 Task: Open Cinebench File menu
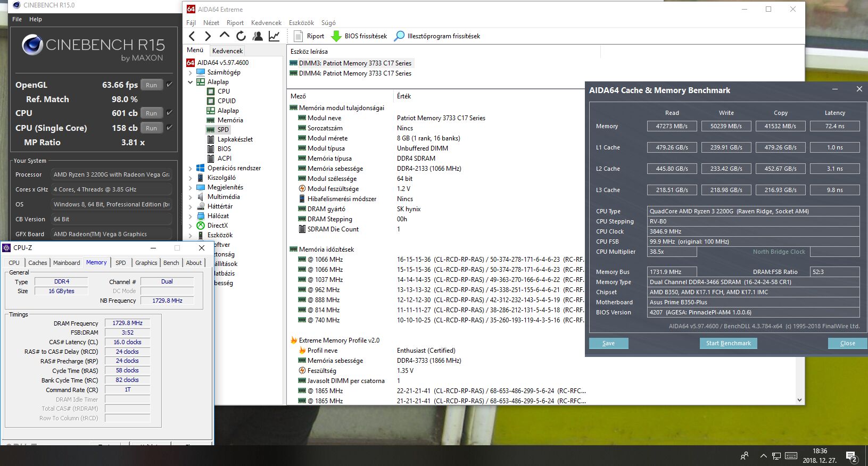(17, 19)
